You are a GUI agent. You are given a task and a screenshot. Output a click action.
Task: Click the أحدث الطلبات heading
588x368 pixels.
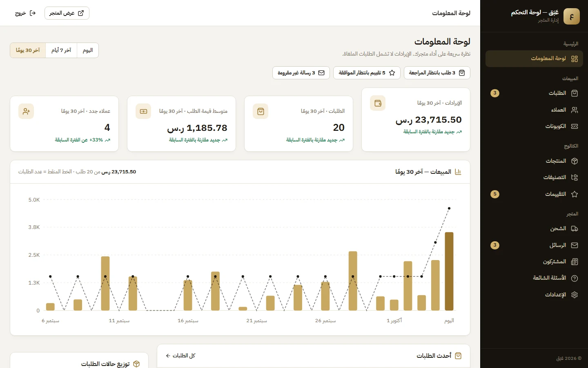tap(434, 356)
